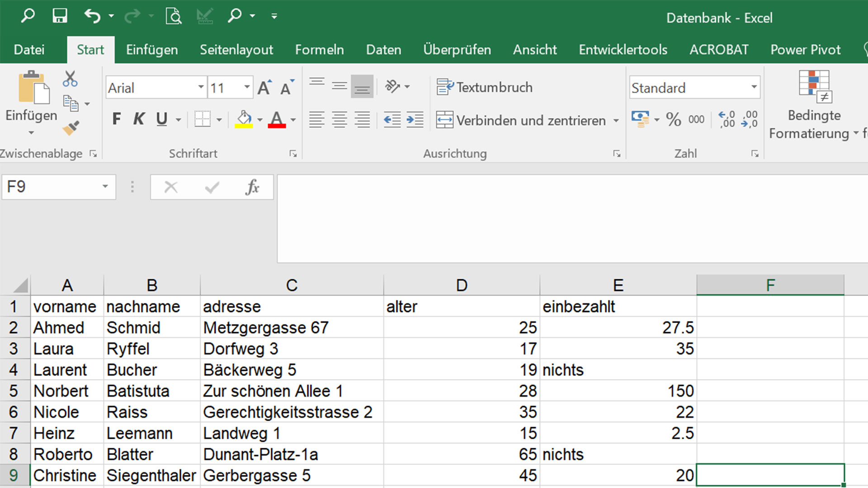This screenshot has height=488, width=868.
Task: Open the Format Painter (Pinsel)
Action: [70, 128]
